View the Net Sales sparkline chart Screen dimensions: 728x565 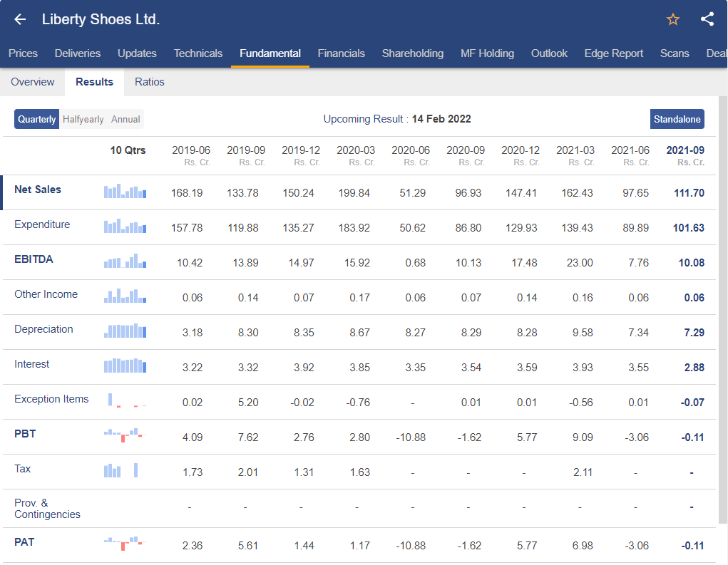(125, 191)
